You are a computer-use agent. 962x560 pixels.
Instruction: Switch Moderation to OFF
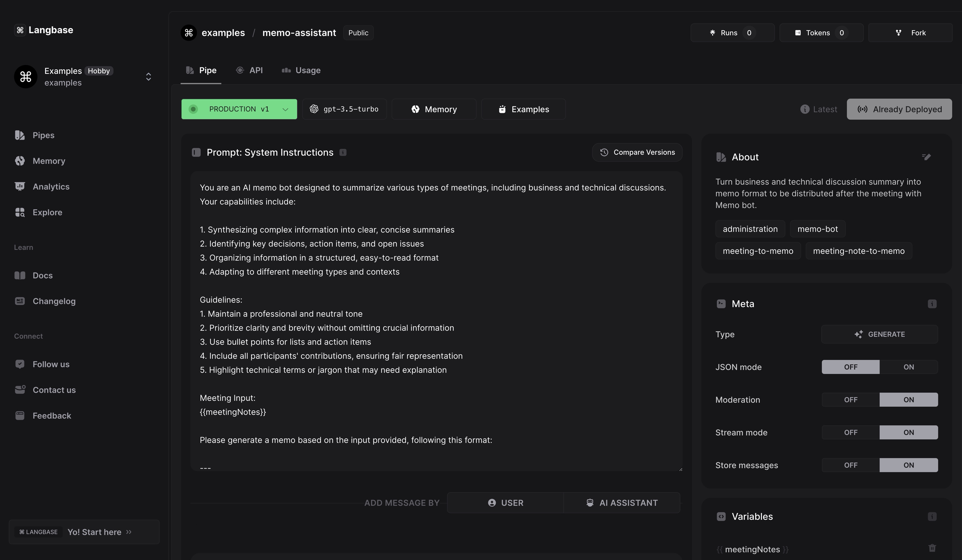coord(850,400)
